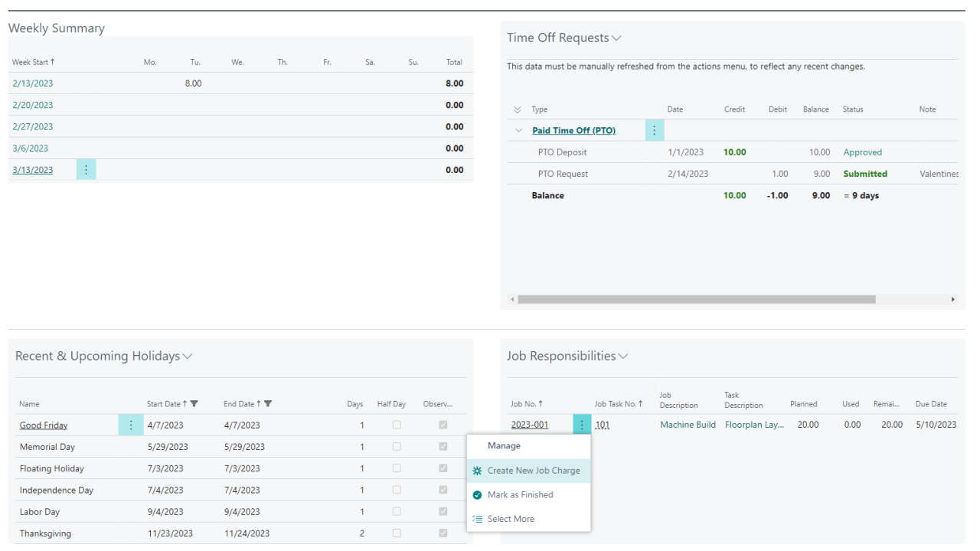Collapse the Paid Time Off (PTO) group chevron
This screenshot has height=551, width=980.
[518, 131]
